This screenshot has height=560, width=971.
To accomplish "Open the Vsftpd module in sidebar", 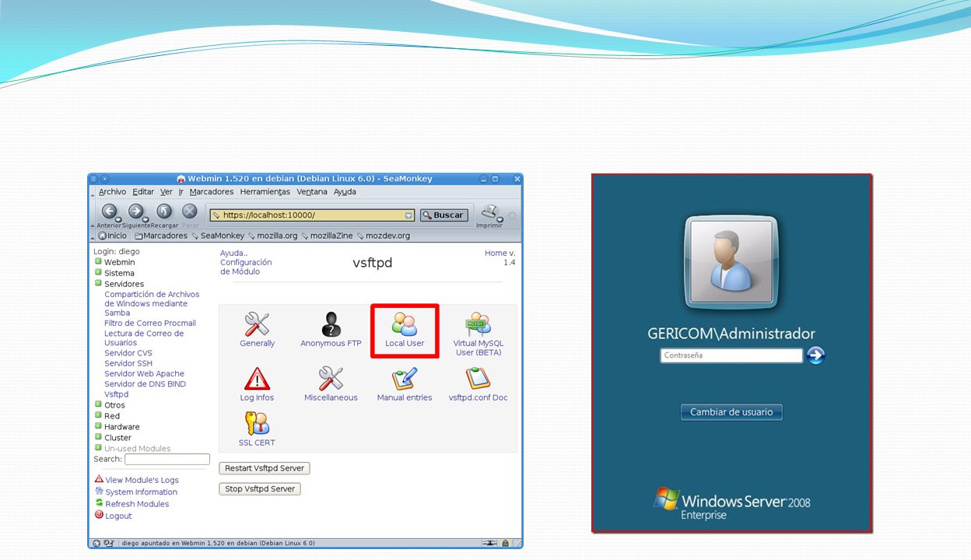I will pos(117,394).
